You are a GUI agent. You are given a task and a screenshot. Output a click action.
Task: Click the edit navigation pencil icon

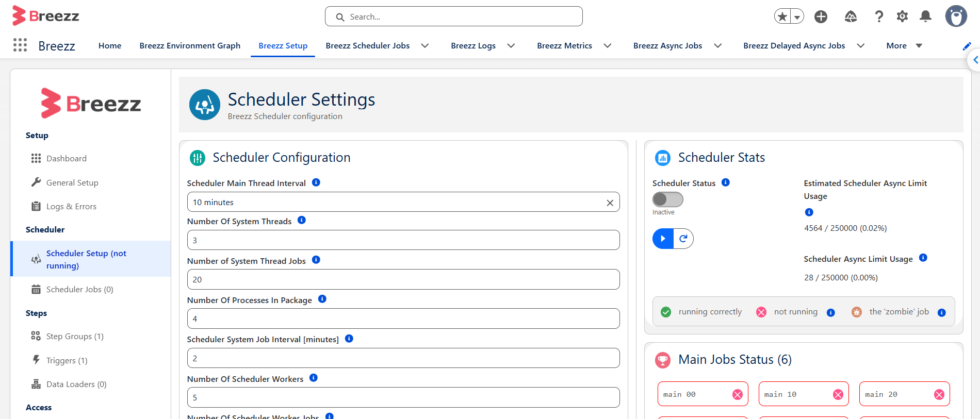click(x=967, y=46)
